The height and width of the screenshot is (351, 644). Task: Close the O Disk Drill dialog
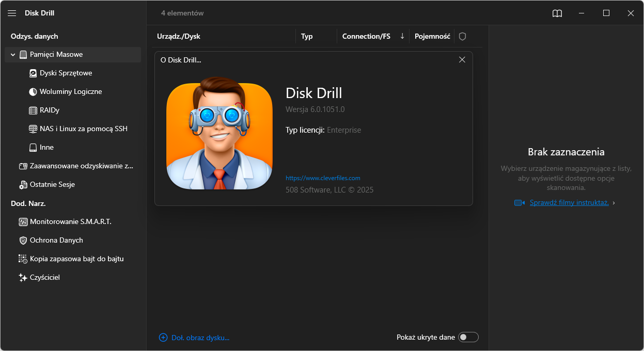coord(462,60)
